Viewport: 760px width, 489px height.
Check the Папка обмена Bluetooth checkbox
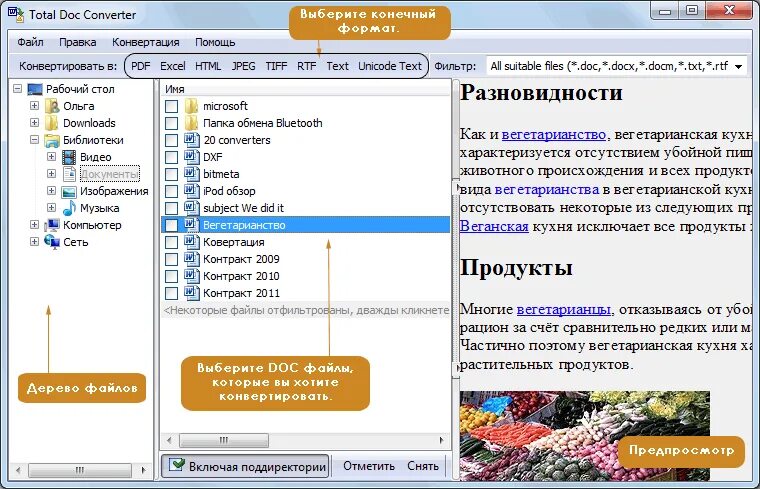(172, 124)
